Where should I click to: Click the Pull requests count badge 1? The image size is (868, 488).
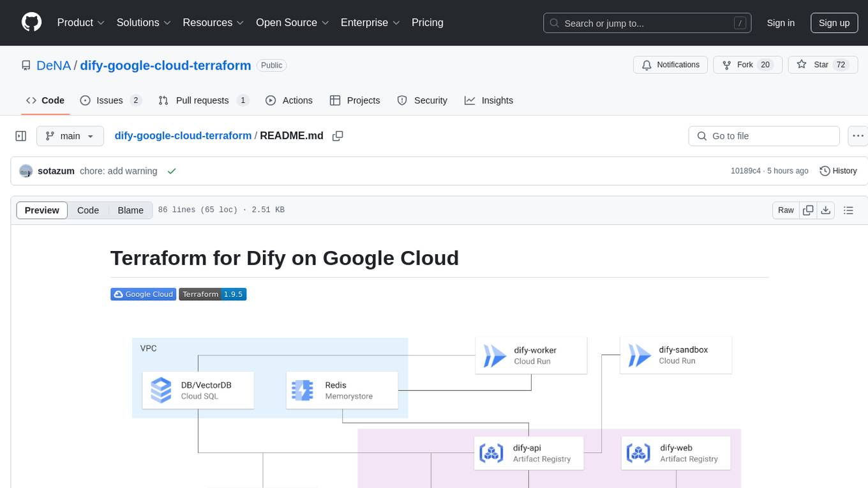click(243, 100)
